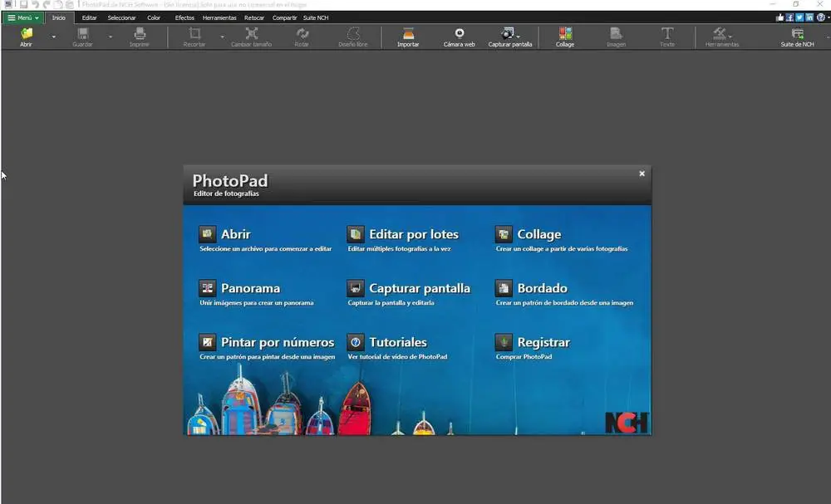Click the Herramientas hammer icon in the toolbar
Viewport: 831px width, 504px height.
pyautogui.click(x=719, y=34)
